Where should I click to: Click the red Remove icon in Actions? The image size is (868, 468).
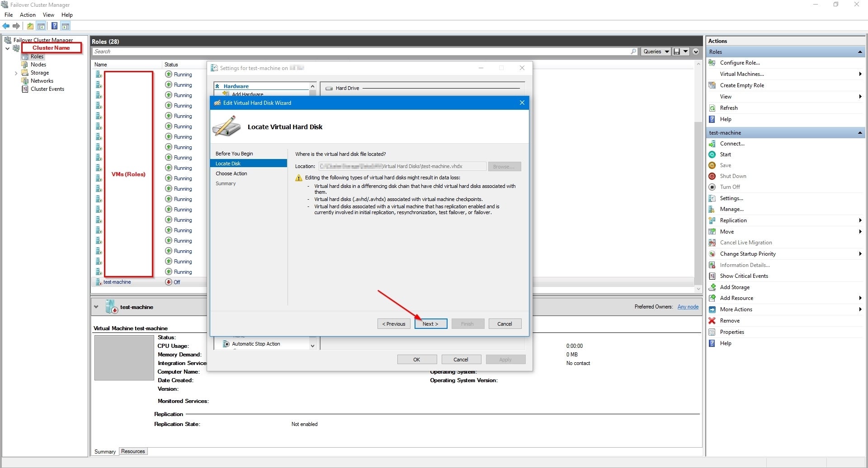pos(712,321)
